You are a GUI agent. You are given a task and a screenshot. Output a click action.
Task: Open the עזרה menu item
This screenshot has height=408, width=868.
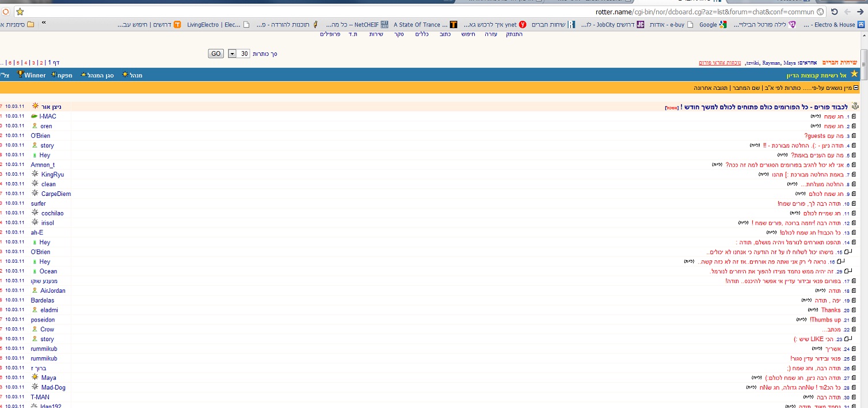(490, 35)
